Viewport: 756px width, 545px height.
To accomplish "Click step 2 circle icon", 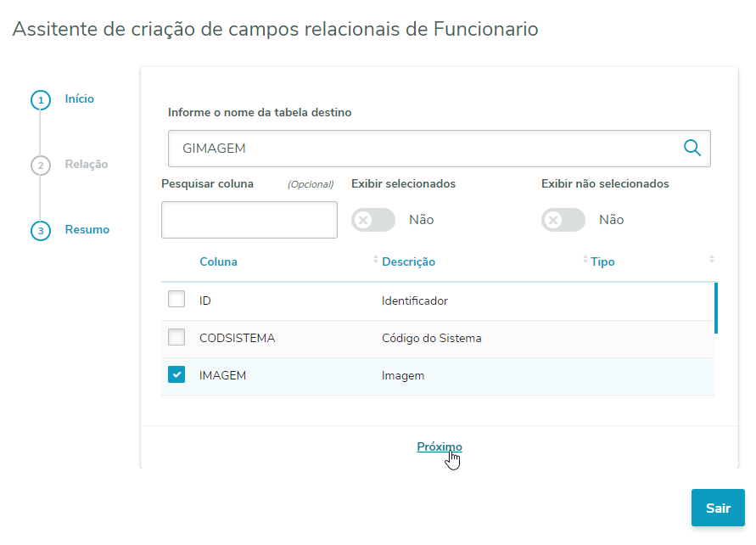I will (40, 166).
